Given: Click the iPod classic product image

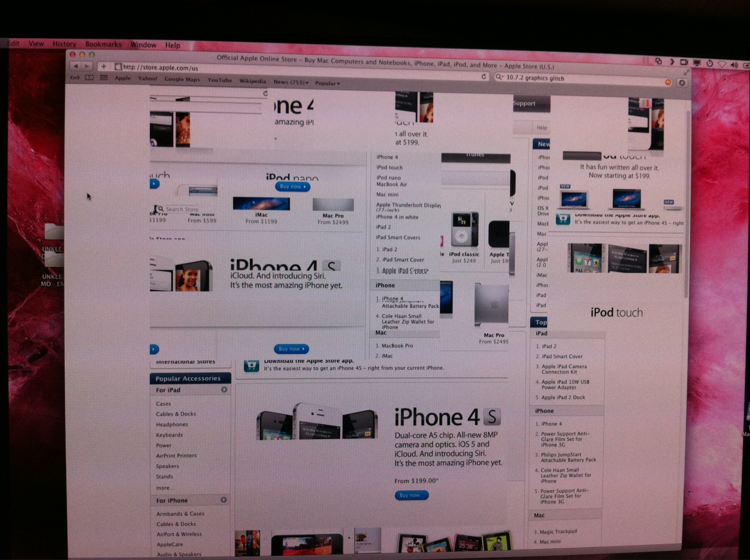Looking at the screenshot, I should [464, 229].
